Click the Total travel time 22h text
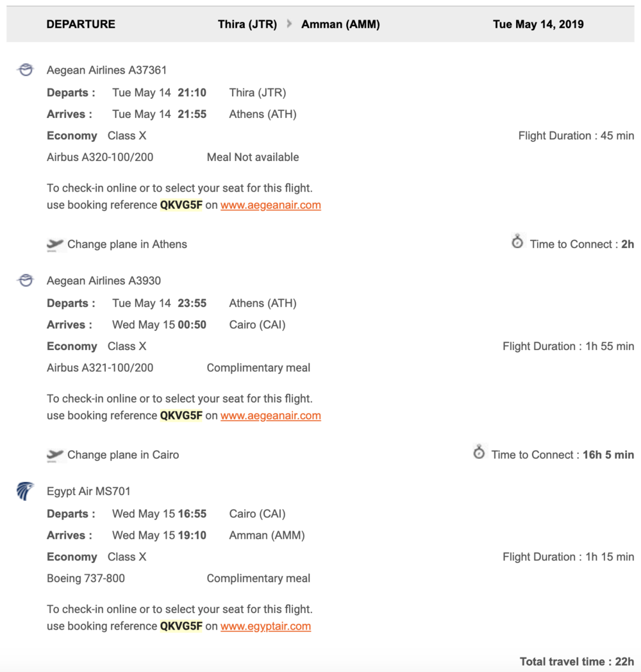The width and height of the screenshot is (641, 672). (x=576, y=661)
